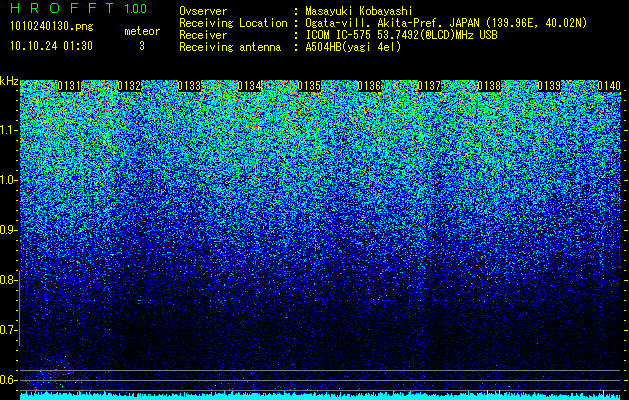Click the date stamp 10.10.24 01:30
Viewport: 629px width, 400px height.
click(51, 46)
